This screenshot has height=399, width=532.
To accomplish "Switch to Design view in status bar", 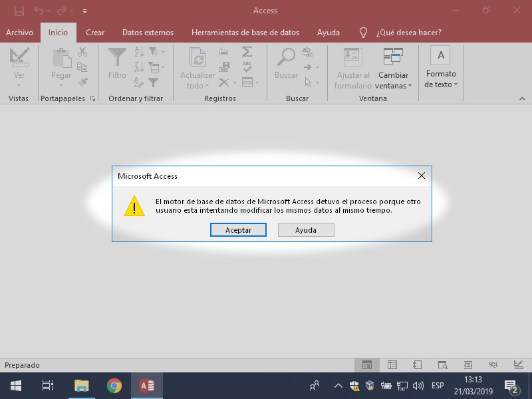I will (517, 365).
